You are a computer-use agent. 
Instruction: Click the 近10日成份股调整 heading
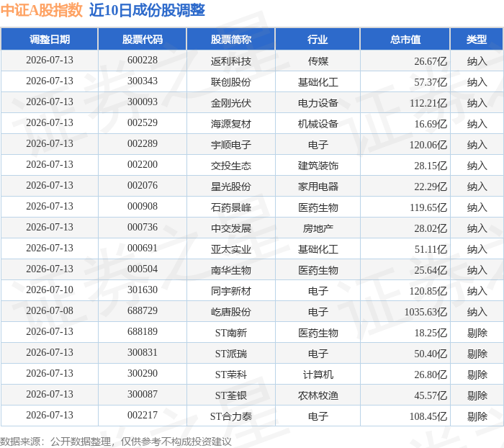pos(147,10)
